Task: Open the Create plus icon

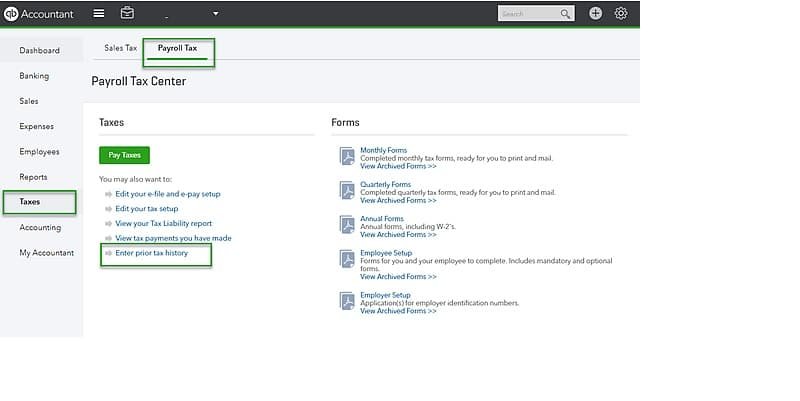Action: 595,13
